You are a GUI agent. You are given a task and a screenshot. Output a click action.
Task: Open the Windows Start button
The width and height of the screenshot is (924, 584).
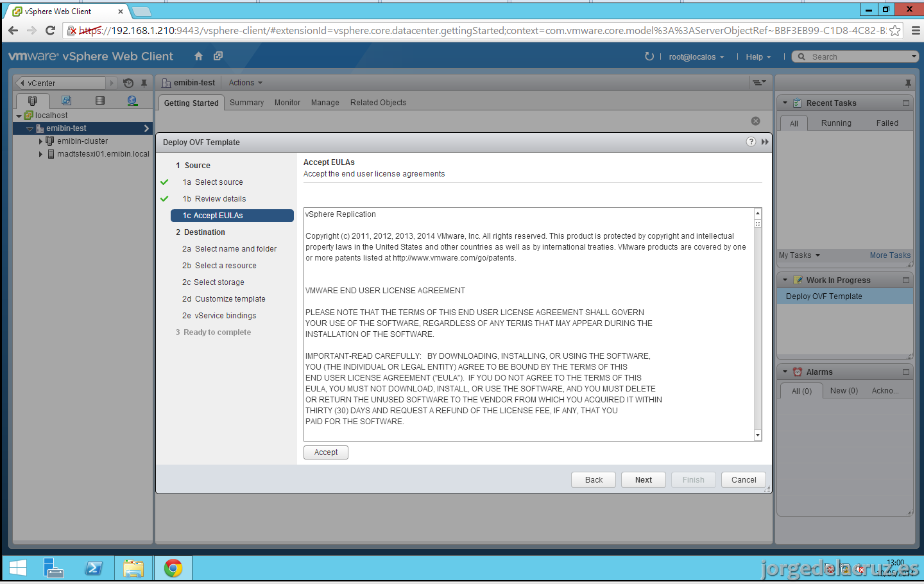(x=18, y=568)
